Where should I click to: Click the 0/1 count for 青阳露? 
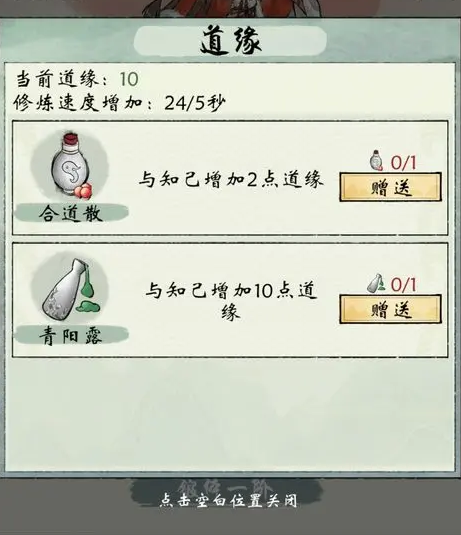[403, 285]
